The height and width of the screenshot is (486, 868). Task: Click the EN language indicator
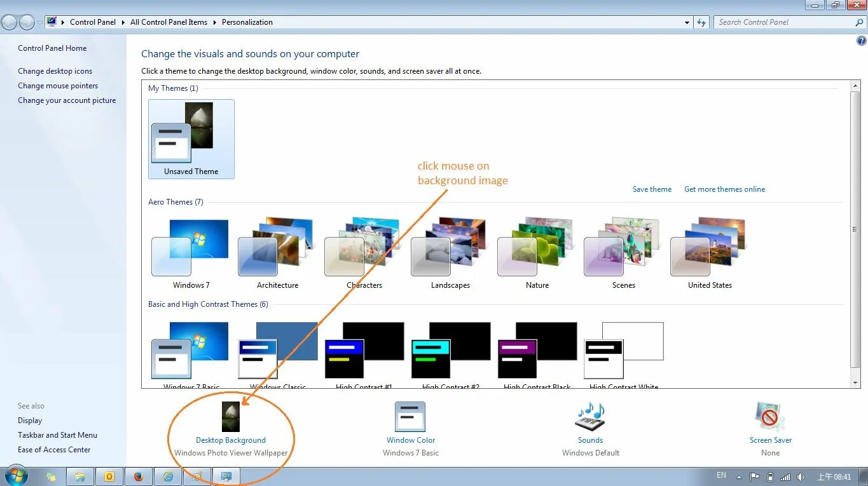coord(721,475)
